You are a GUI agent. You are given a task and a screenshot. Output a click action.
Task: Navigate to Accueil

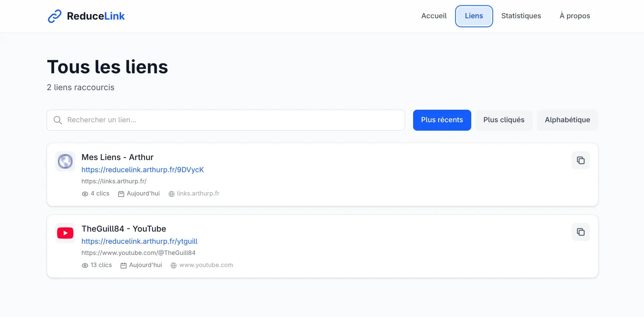pos(434,16)
